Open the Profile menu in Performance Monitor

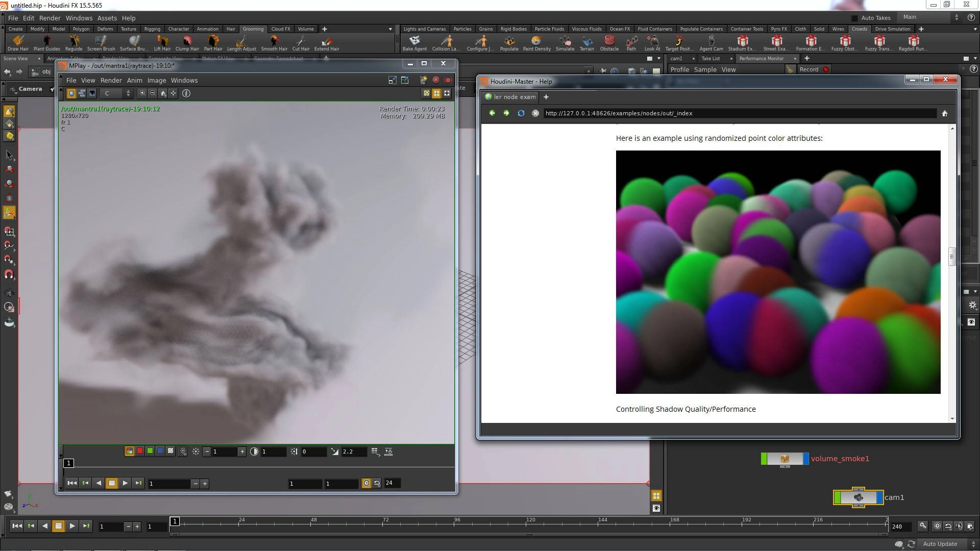point(679,69)
